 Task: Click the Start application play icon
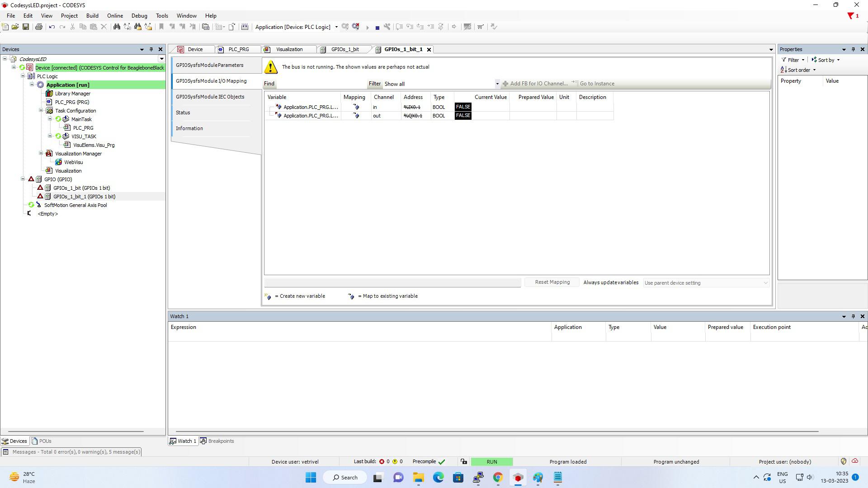368,28
